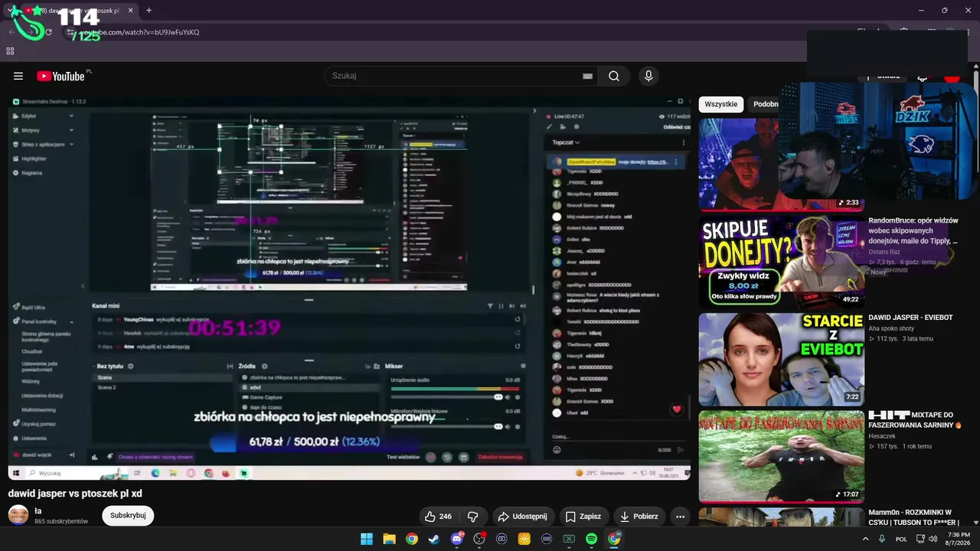This screenshot has height=551, width=980.
Task: Open the mixtape video thumbnail lasting 17:07
Action: tap(782, 457)
